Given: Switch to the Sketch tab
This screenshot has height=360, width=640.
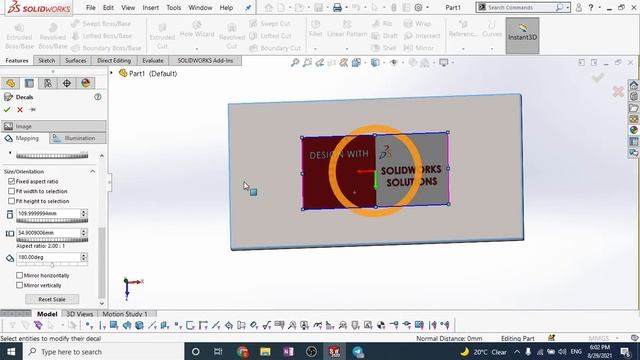Looking at the screenshot, I should [x=47, y=60].
